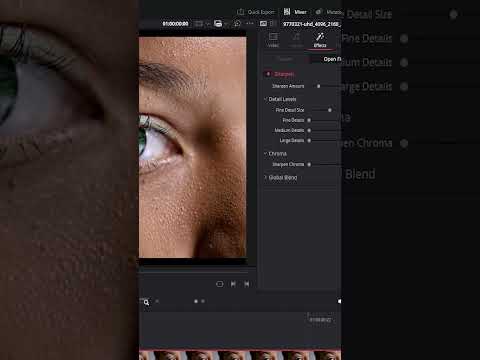Click the timeline timecode display at right
This screenshot has height=360, width=480.
(320, 320)
